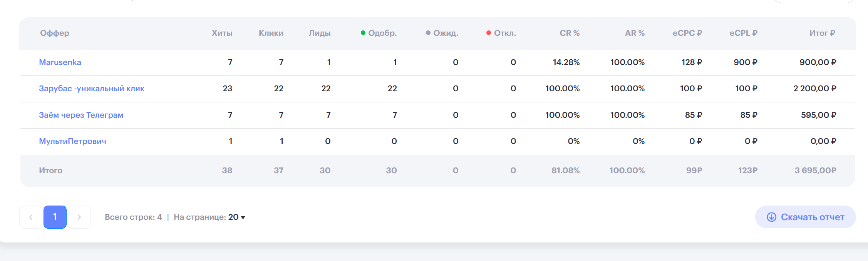
Task: Select Зарубас hits value 23
Action: pyautogui.click(x=228, y=89)
